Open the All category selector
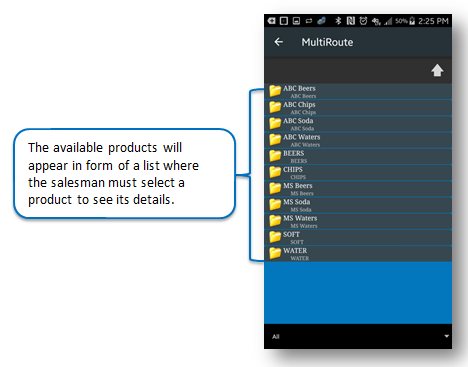 pos(358,336)
